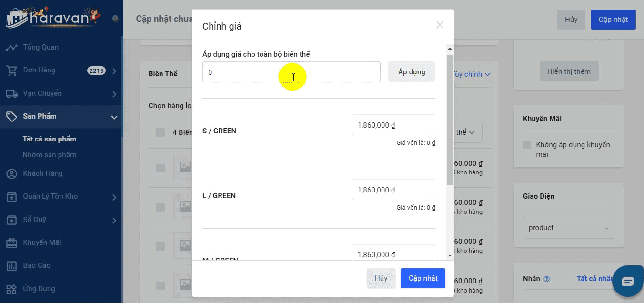Enable Không áp dụng khuyến mãi checkbox
The width and height of the screenshot is (644, 303).
pyautogui.click(x=527, y=145)
